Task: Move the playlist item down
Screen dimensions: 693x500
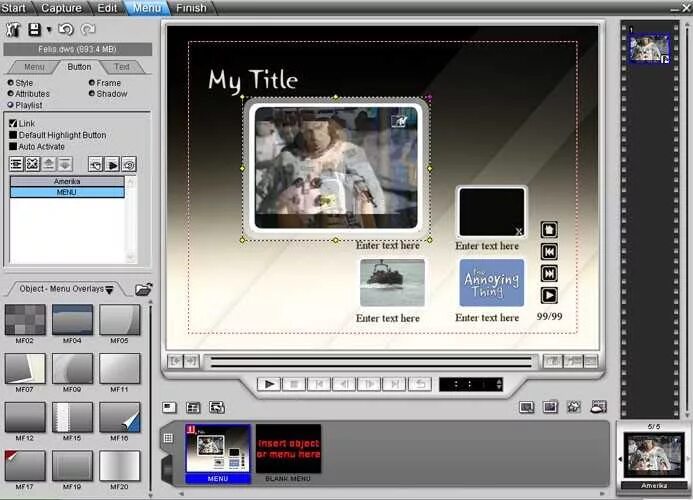Action: point(65,164)
